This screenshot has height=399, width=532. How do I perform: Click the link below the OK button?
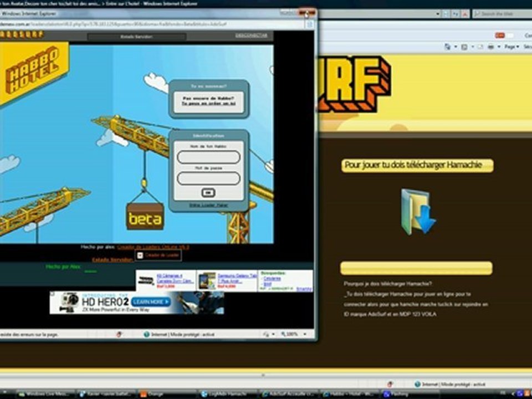pos(208,205)
